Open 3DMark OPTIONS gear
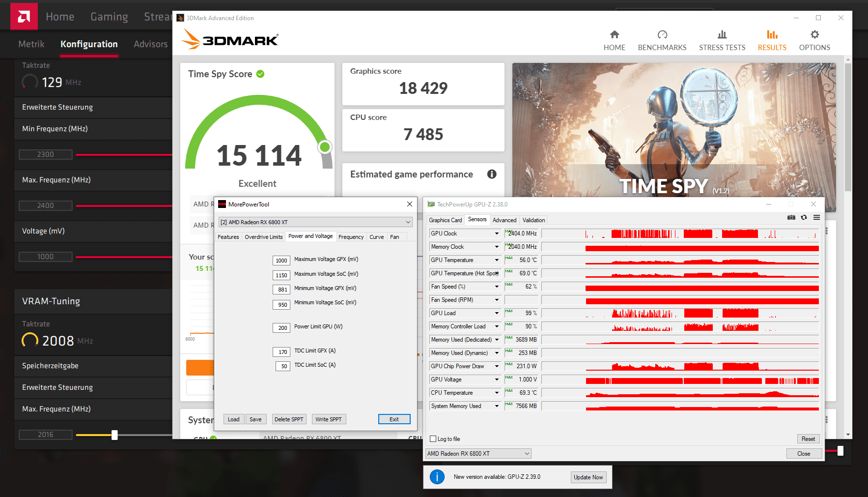 click(814, 40)
